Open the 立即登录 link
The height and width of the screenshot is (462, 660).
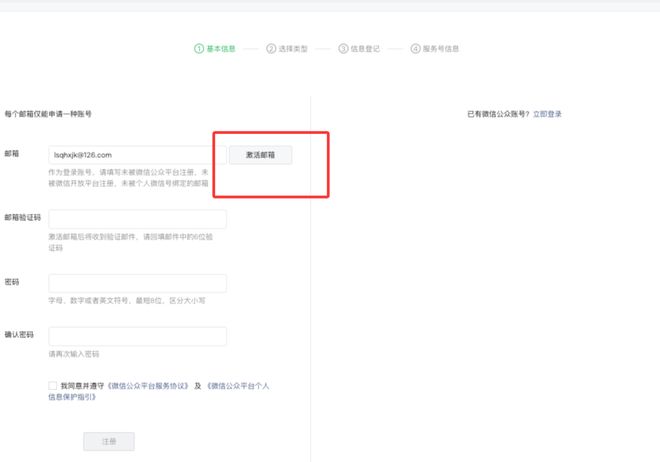coord(547,114)
